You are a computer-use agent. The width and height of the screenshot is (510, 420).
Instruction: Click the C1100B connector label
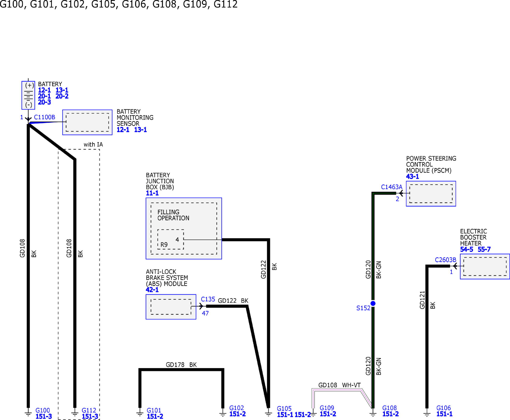coord(45,117)
